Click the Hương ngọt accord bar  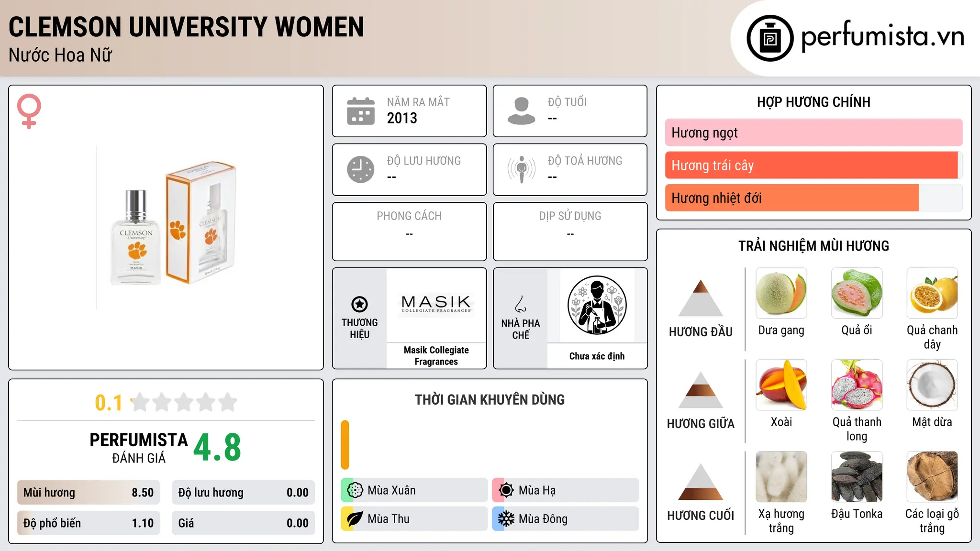coord(813,132)
